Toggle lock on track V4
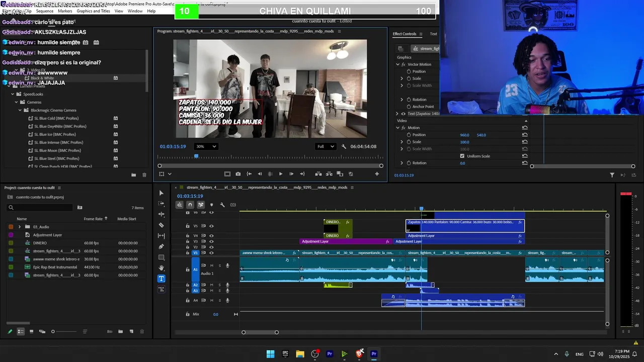This screenshot has width=644, height=362. pos(188,235)
